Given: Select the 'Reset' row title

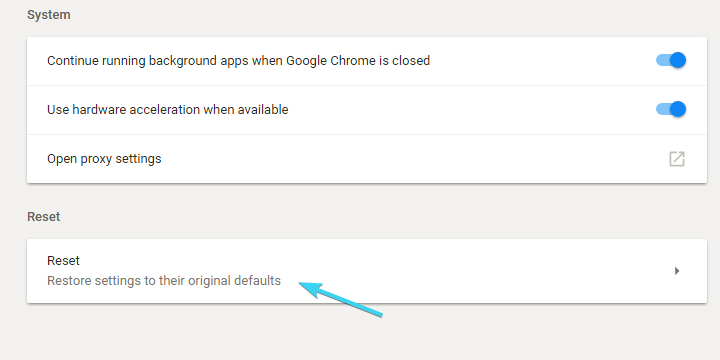Looking at the screenshot, I should point(63,260).
